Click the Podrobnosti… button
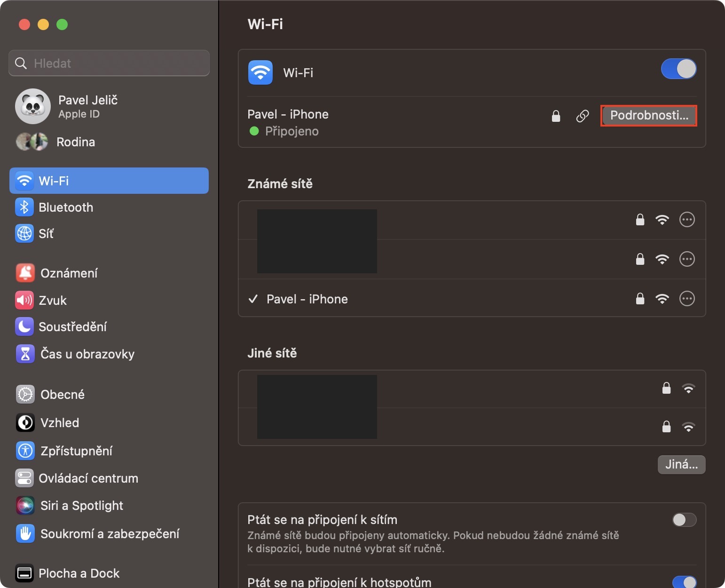The image size is (725, 588). [x=649, y=116]
